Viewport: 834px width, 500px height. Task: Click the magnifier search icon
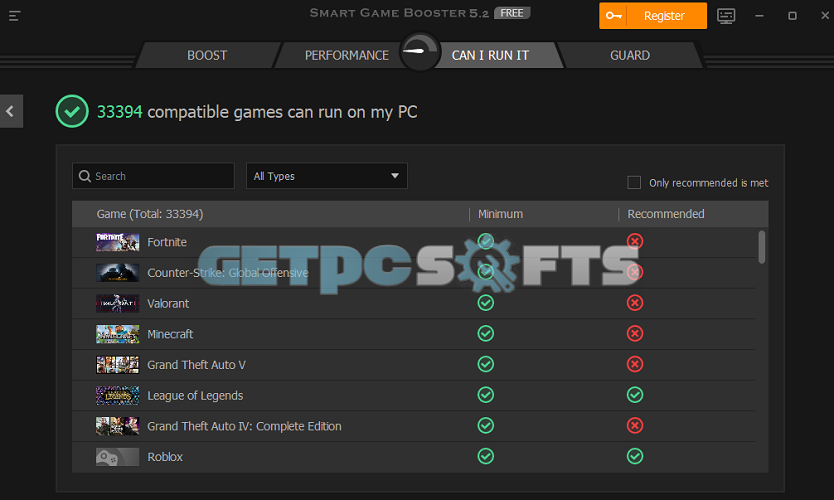(x=85, y=176)
